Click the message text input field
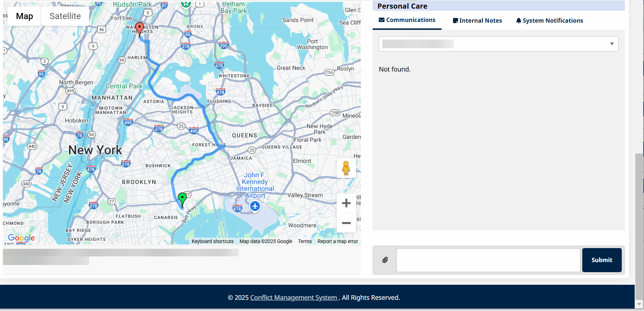 [488, 260]
